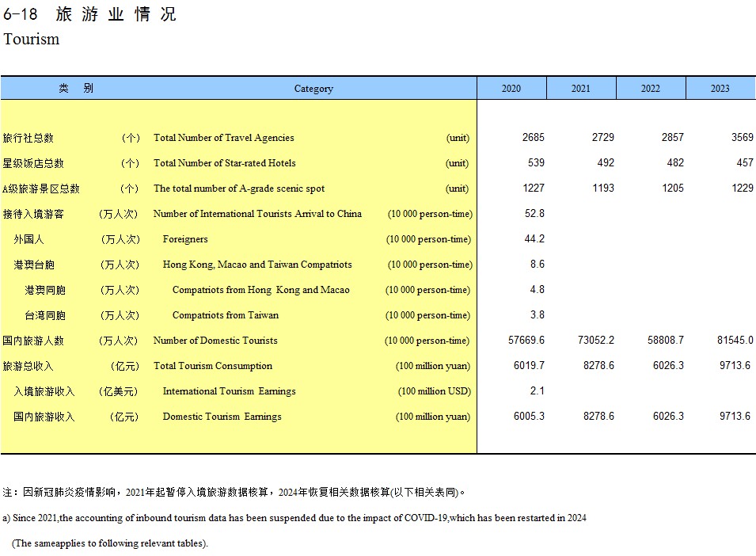The height and width of the screenshot is (556, 756).
Task: Click star-rated hotels 2020 value 539
Action: coord(536,162)
